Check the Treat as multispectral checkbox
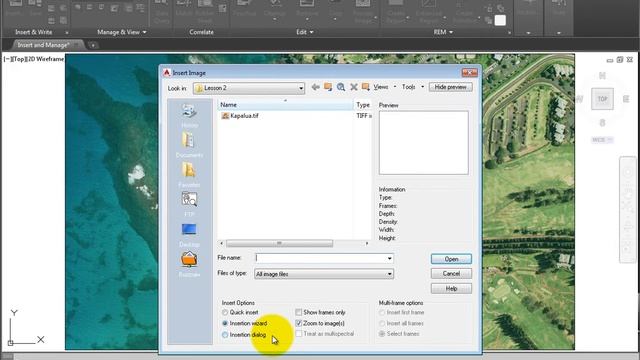 point(299,334)
